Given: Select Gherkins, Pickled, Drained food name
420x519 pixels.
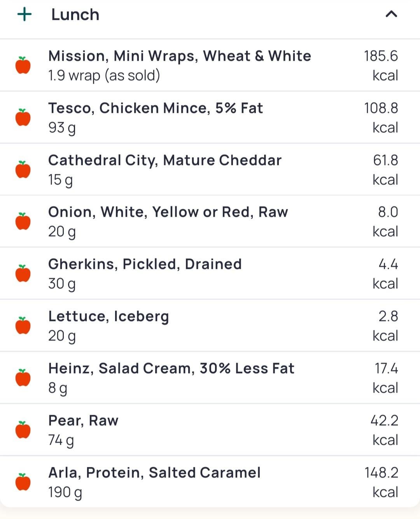Looking at the screenshot, I should [145, 264].
